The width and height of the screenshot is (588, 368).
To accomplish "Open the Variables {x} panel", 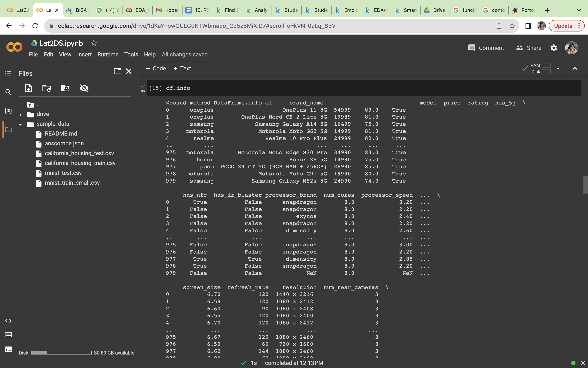I will tap(8, 110).
